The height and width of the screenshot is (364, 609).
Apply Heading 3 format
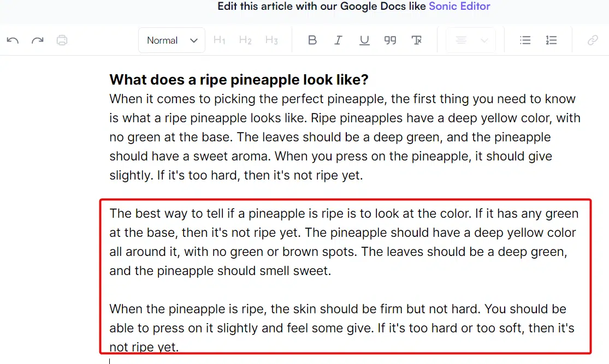coord(271,40)
